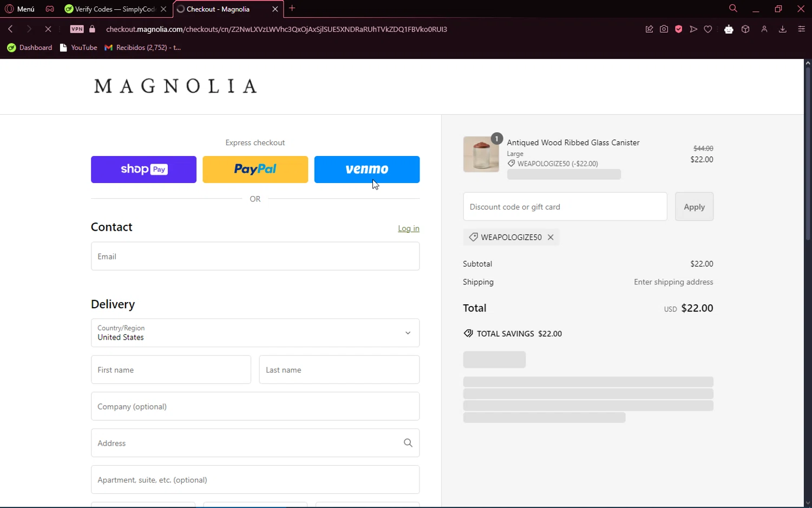Click the scrollbar down arrow
This screenshot has width=812, height=508.
click(808, 503)
